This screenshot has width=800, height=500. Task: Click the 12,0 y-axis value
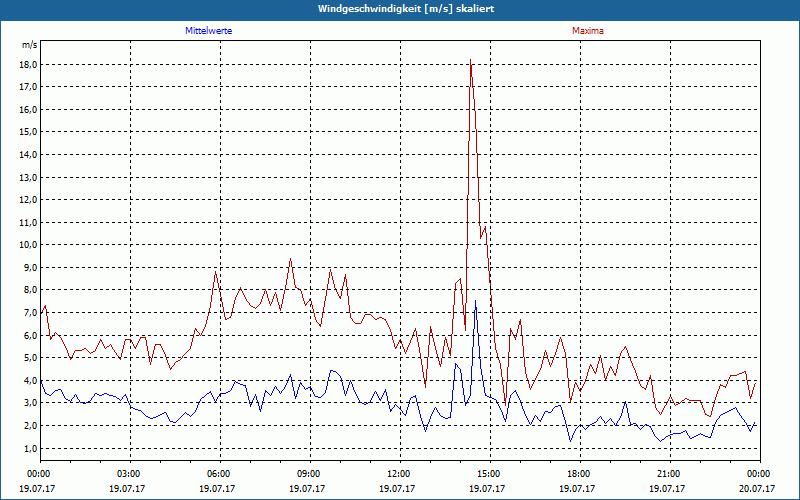(29, 200)
